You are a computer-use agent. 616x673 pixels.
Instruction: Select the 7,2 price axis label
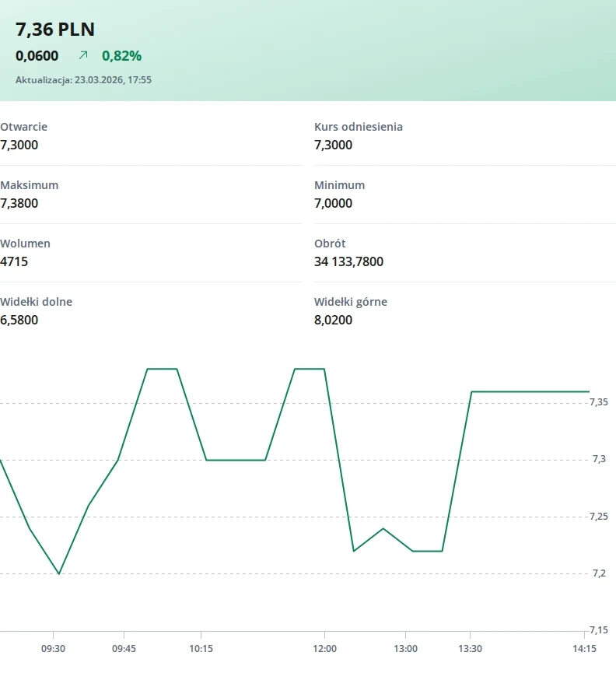click(x=600, y=573)
